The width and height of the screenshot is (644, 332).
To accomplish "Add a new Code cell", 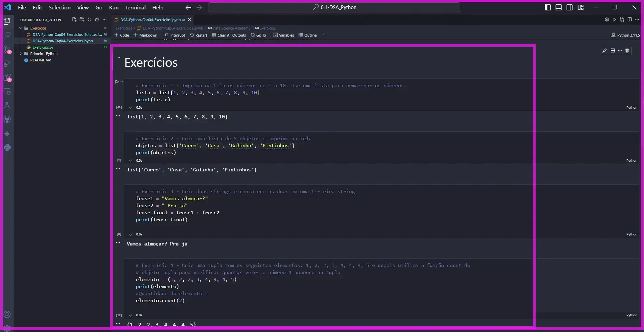I will coord(122,35).
